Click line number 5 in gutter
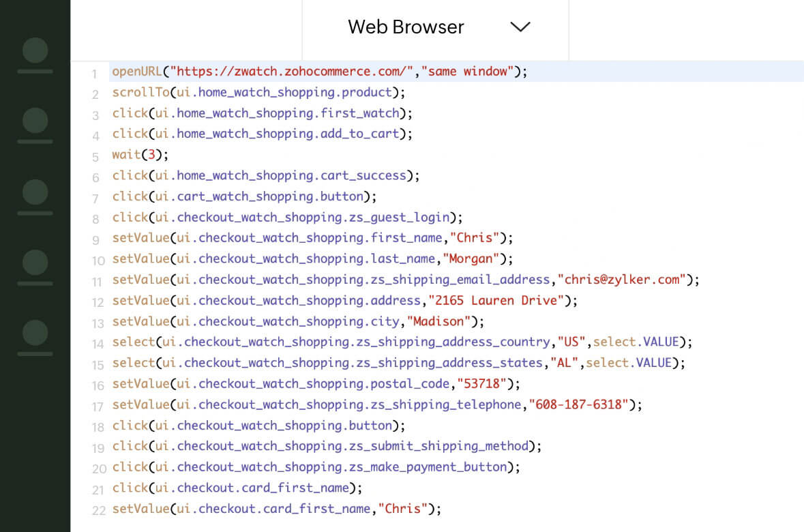 pyautogui.click(x=95, y=158)
